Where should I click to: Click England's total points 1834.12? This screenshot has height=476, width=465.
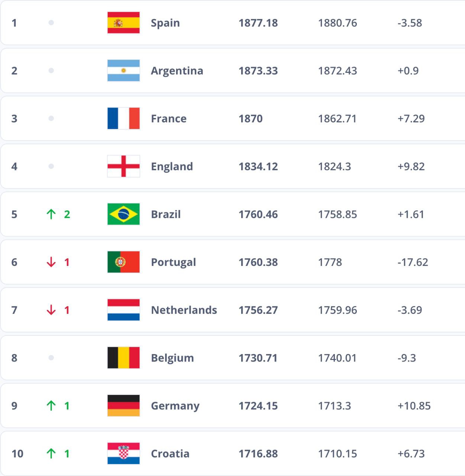pyautogui.click(x=258, y=166)
